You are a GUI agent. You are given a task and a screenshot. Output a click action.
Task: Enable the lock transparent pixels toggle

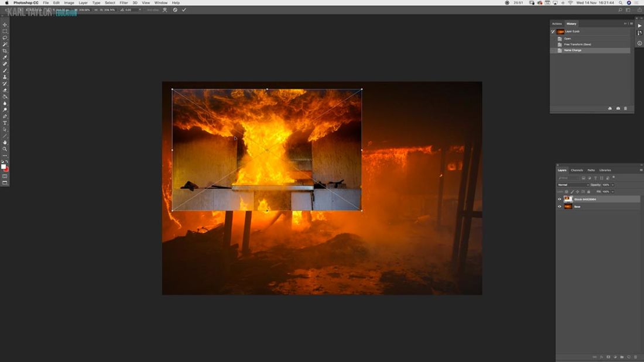click(x=566, y=191)
